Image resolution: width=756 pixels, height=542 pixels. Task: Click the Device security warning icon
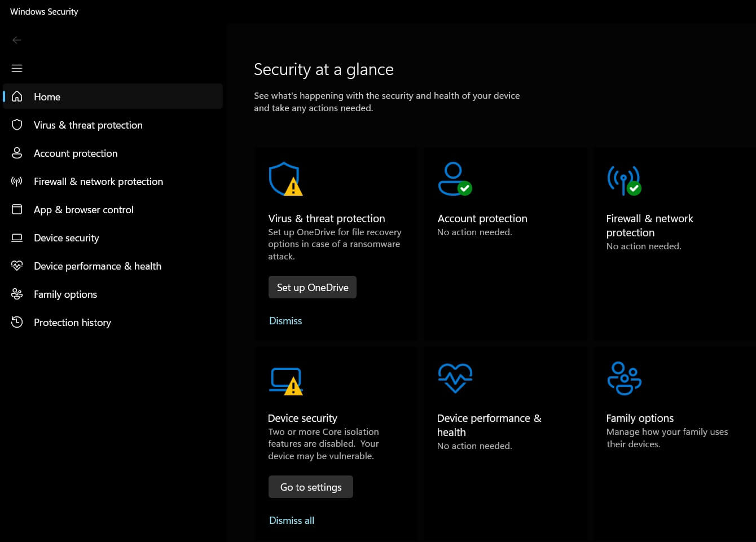(x=285, y=380)
